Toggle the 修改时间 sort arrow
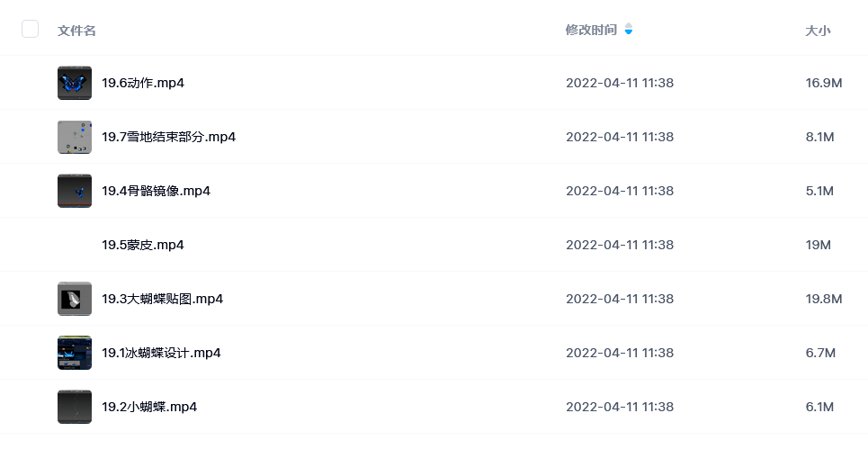This screenshot has height=458, width=868. click(x=629, y=29)
